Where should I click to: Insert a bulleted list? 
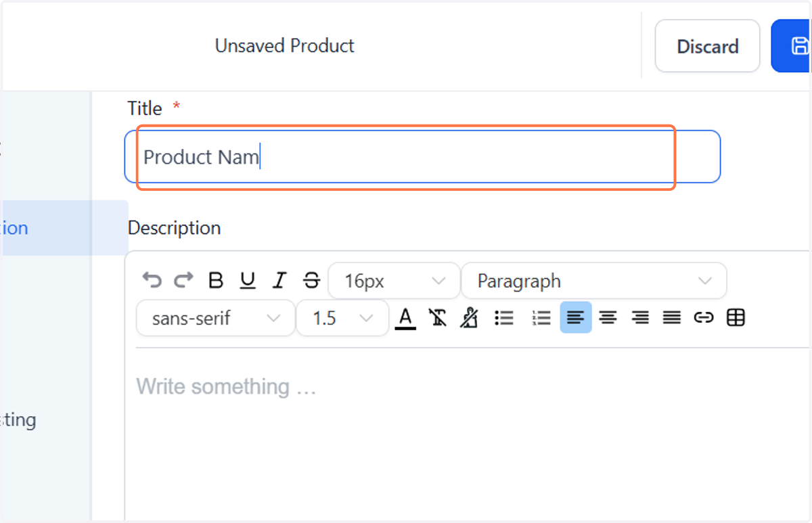(x=504, y=318)
